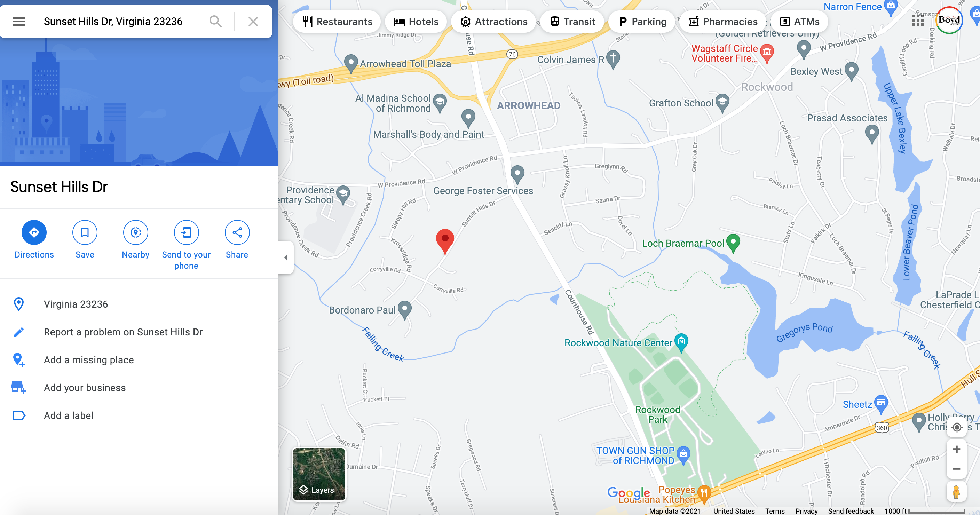Clear the search with the X icon
The width and height of the screenshot is (980, 515).
pyautogui.click(x=253, y=22)
